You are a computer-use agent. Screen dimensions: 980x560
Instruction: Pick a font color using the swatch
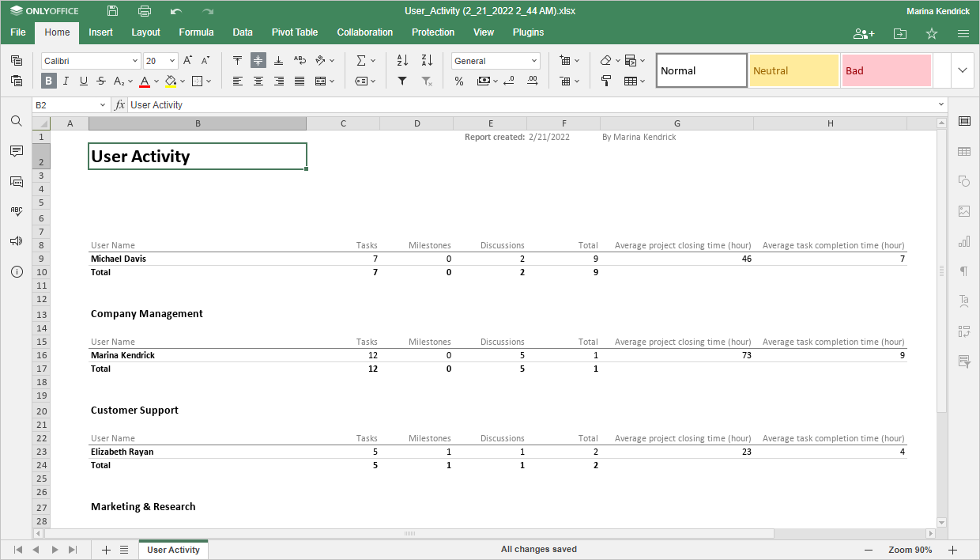(x=145, y=81)
